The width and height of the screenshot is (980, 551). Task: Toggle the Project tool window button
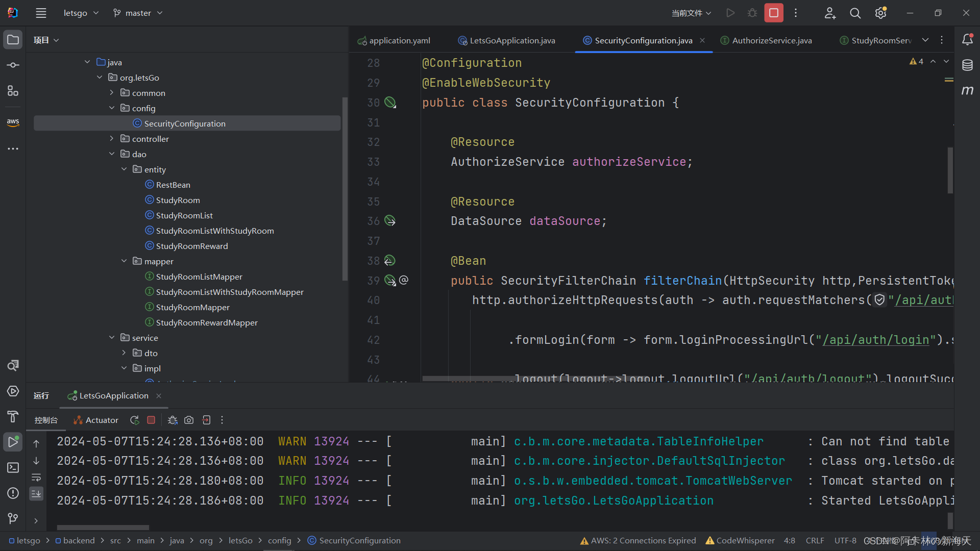point(13,40)
